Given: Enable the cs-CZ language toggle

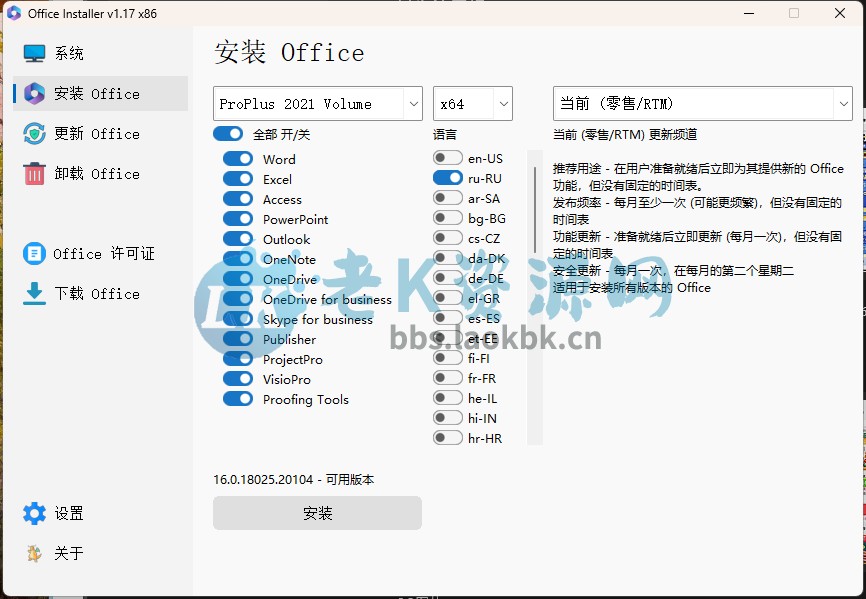Looking at the screenshot, I should click(x=448, y=238).
